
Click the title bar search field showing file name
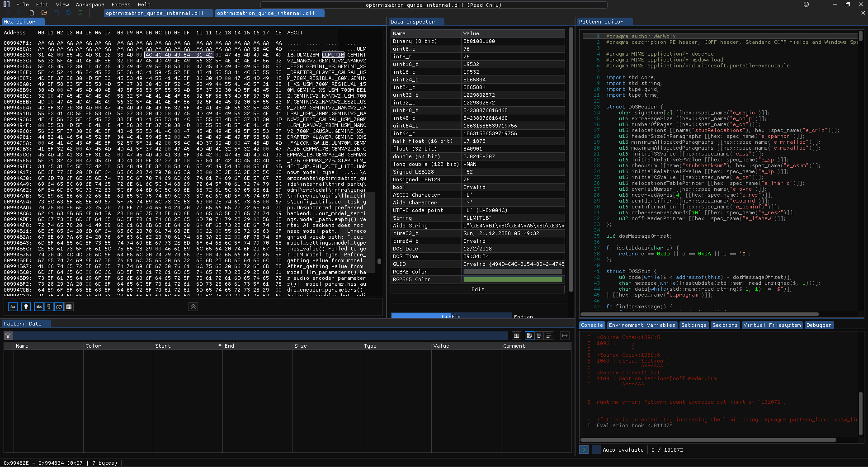pos(434,5)
